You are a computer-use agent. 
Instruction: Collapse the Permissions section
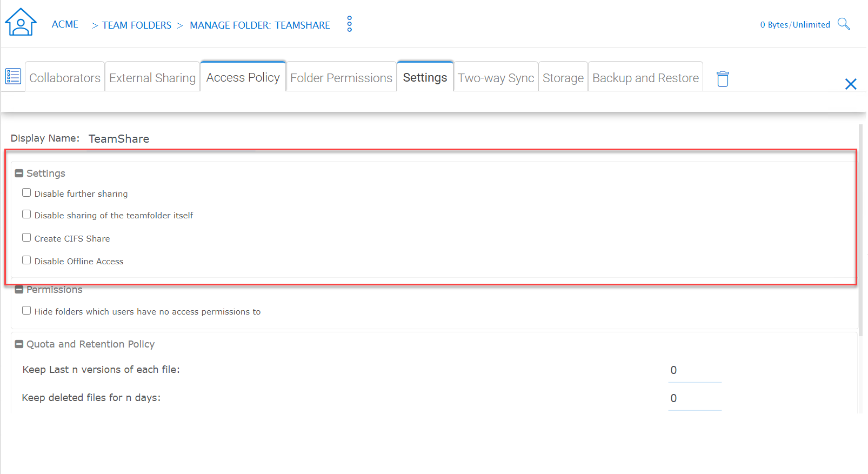pyautogui.click(x=19, y=290)
